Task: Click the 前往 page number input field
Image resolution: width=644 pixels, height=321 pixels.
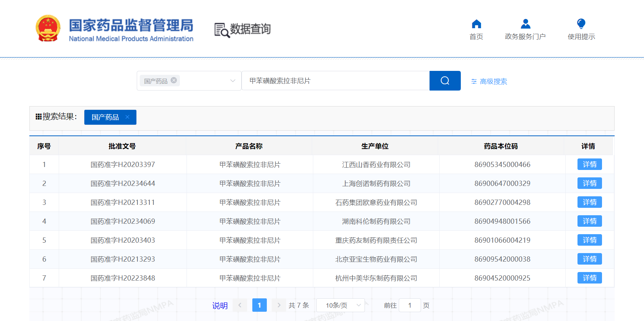Action: click(410, 305)
